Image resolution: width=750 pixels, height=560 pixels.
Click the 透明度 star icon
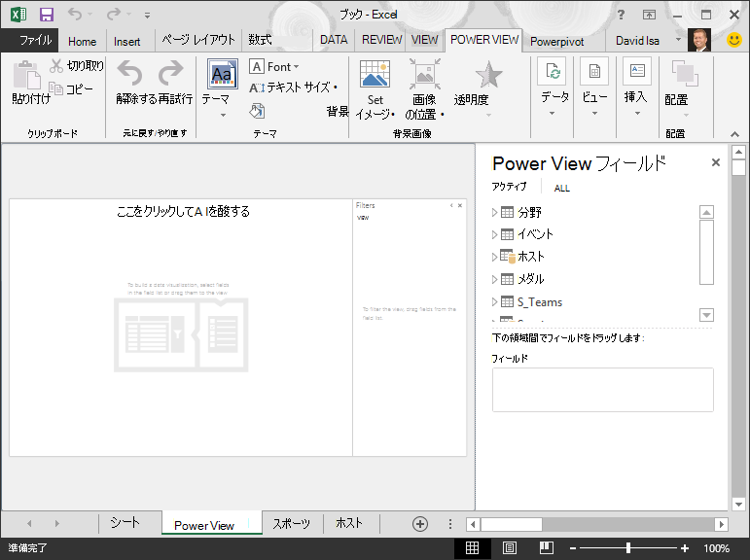tap(488, 75)
